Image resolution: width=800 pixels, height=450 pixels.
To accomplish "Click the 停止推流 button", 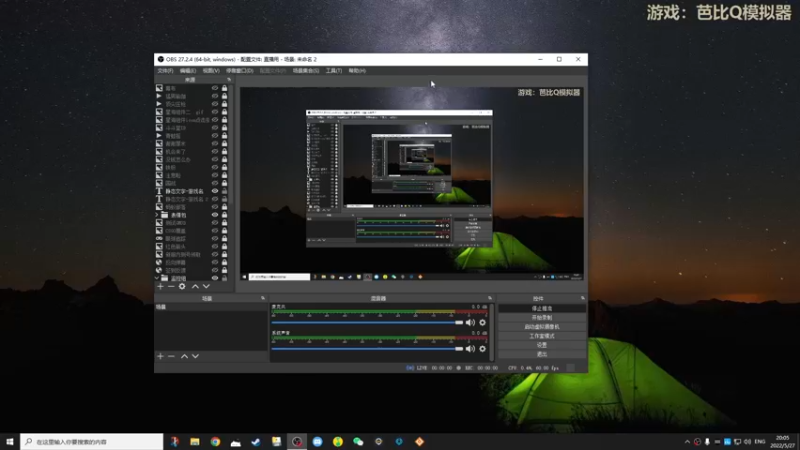I will pos(542,309).
